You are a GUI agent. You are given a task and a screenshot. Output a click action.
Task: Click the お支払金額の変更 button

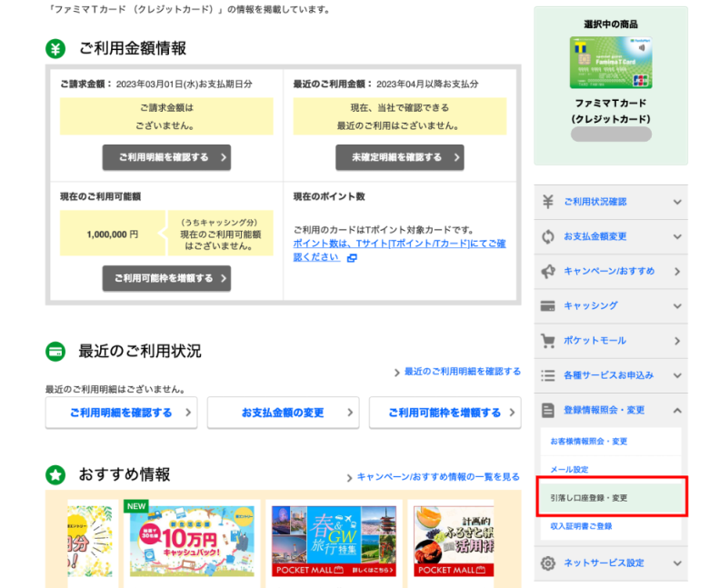pyautogui.click(x=283, y=413)
